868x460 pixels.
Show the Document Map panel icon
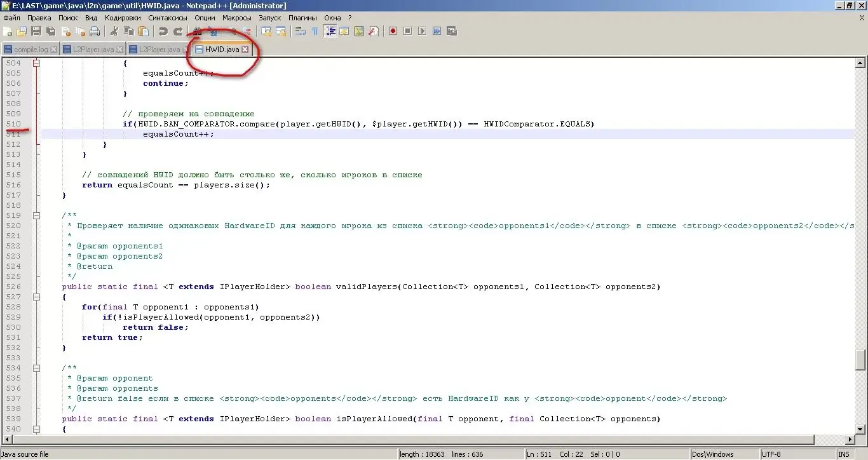click(x=359, y=31)
